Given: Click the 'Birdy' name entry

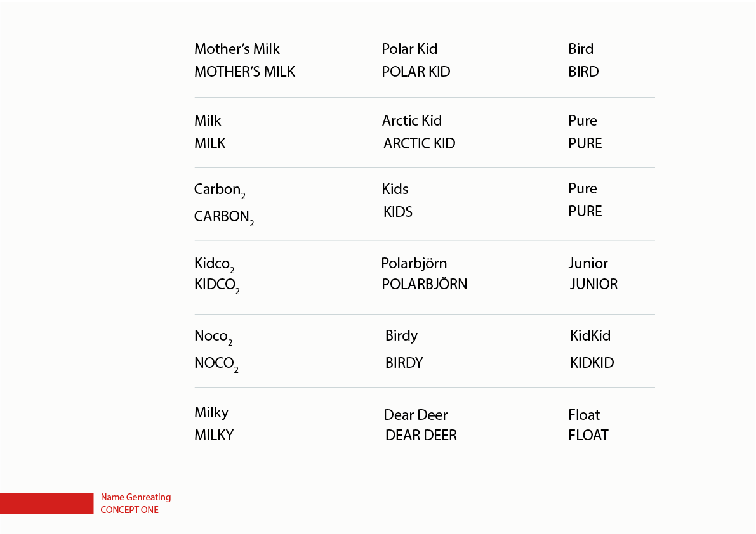Looking at the screenshot, I should 401,336.
